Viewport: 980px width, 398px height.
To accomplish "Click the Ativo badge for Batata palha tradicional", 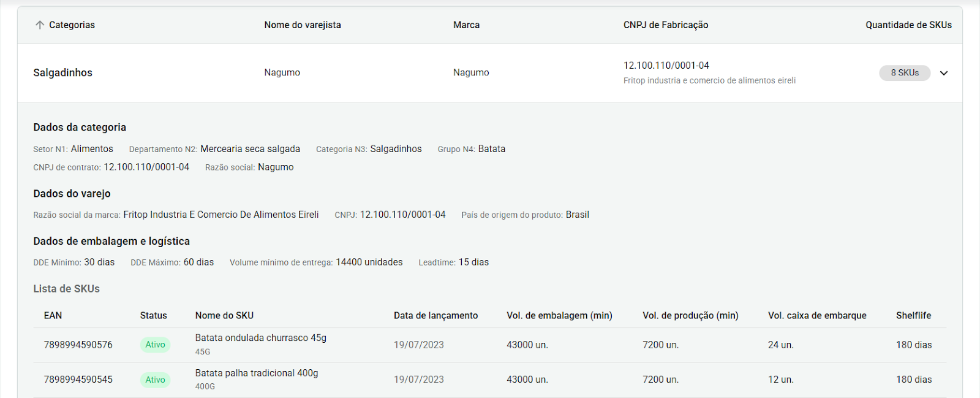I will (x=155, y=380).
